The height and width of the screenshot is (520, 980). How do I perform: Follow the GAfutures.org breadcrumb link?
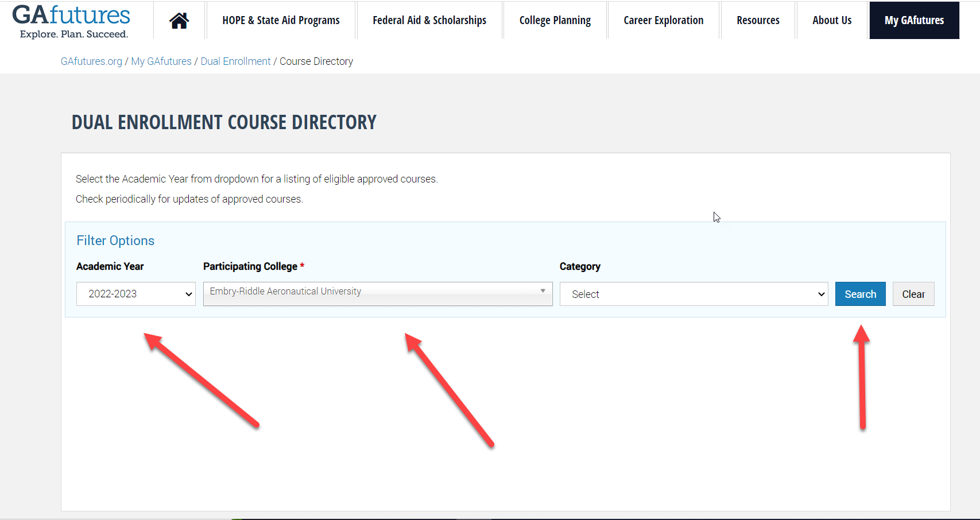91,61
